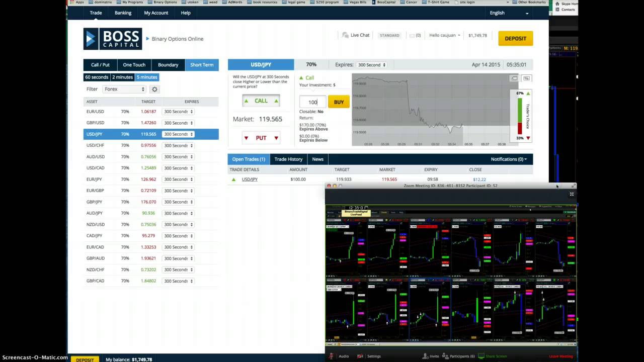This screenshot has height=362, width=644.
Task: Click the green 67% up arrow in Trader's Choice
Action: pyautogui.click(x=528, y=94)
